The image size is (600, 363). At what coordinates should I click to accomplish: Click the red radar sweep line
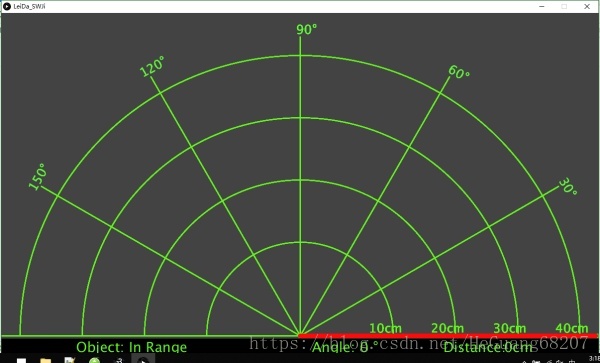tap(448, 336)
